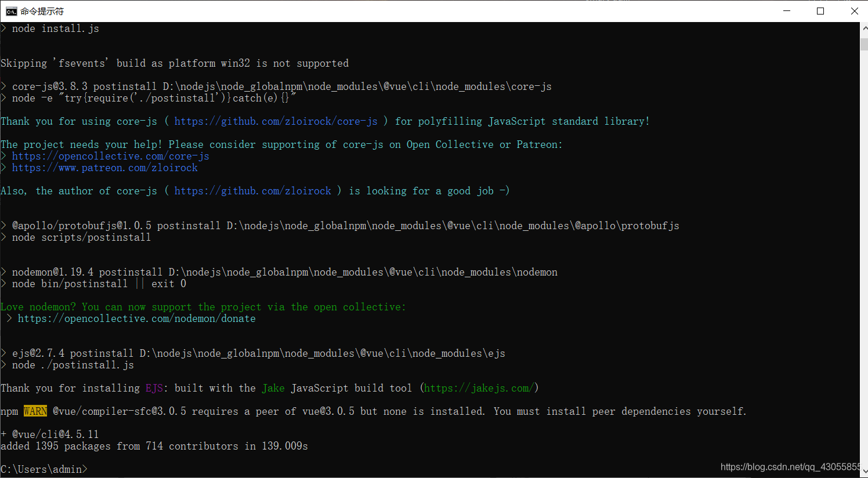The image size is (868, 478).
Task: Click the 'node ./postinstall.js' line
Action: [x=67, y=365]
